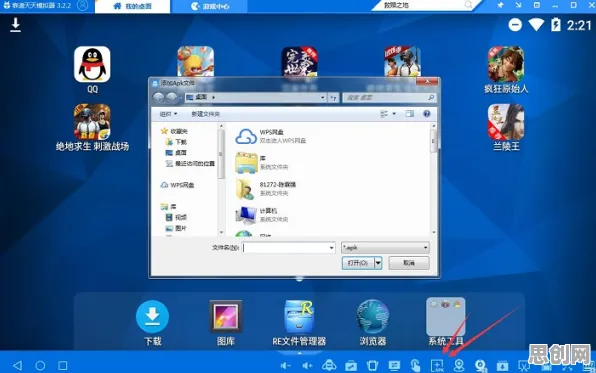596x373 pixels.
Task: Click the volume up icon in bottom toolbar
Action: (x=307, y=366)
